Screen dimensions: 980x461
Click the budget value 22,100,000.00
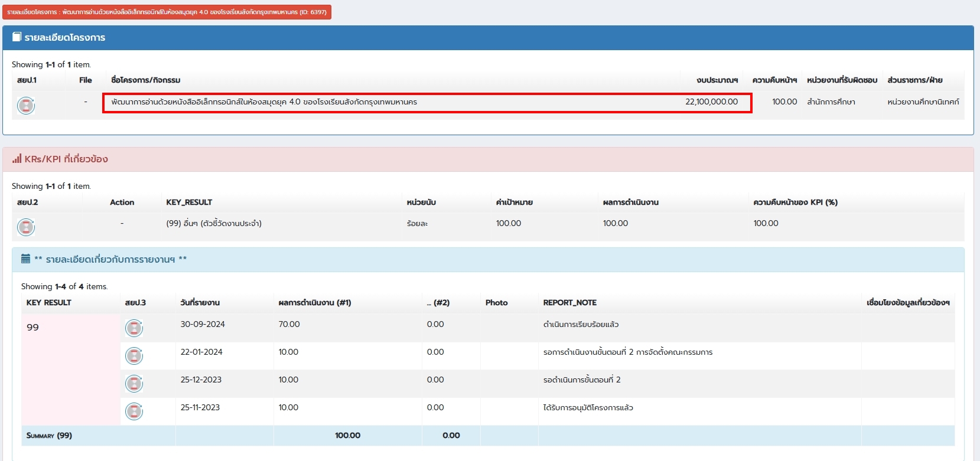(x=711, y=102)
